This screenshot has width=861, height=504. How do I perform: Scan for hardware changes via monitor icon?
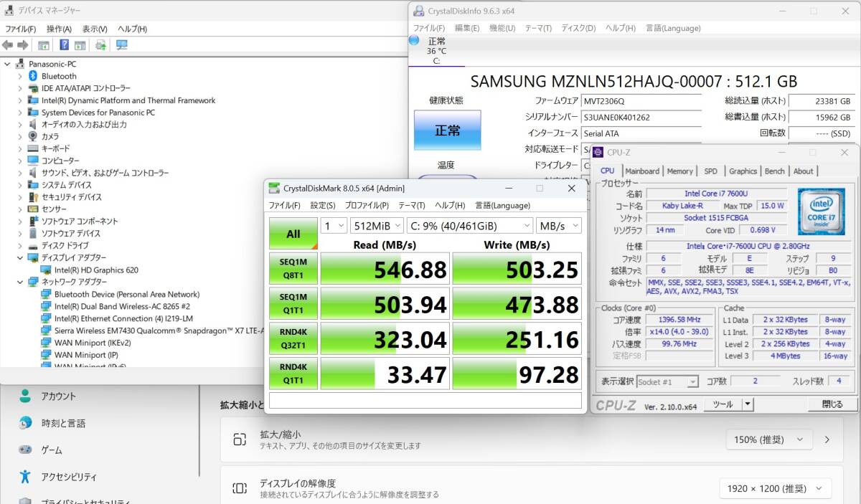click(x=121, y=45)
